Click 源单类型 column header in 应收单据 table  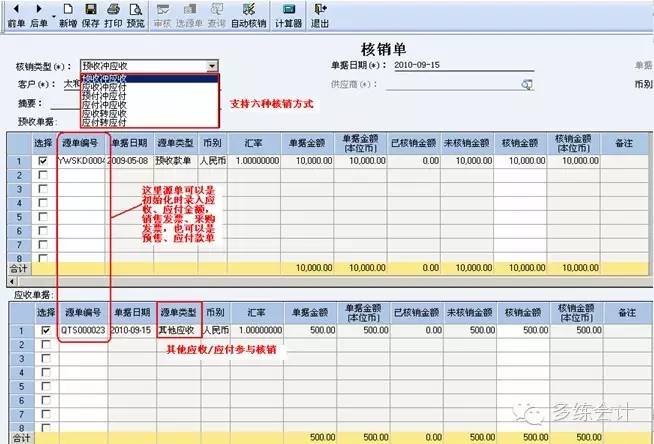point(179,313)
